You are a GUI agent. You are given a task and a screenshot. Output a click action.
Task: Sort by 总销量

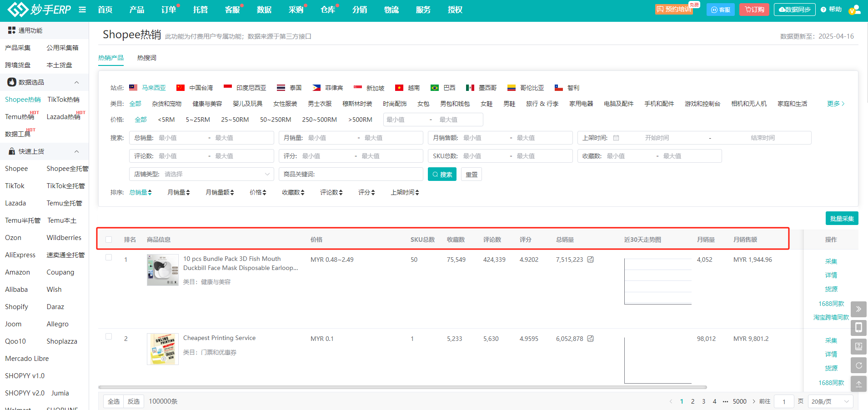[140, 192]
